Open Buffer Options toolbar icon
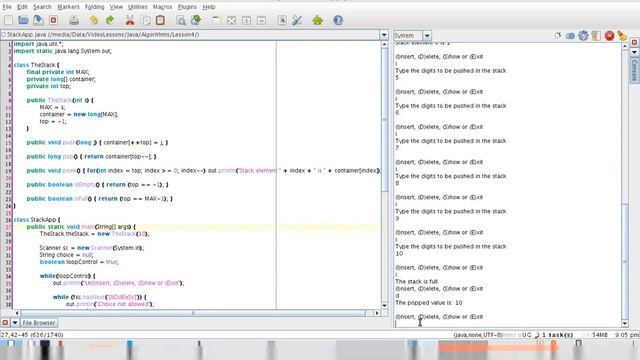 pos(282,20)
